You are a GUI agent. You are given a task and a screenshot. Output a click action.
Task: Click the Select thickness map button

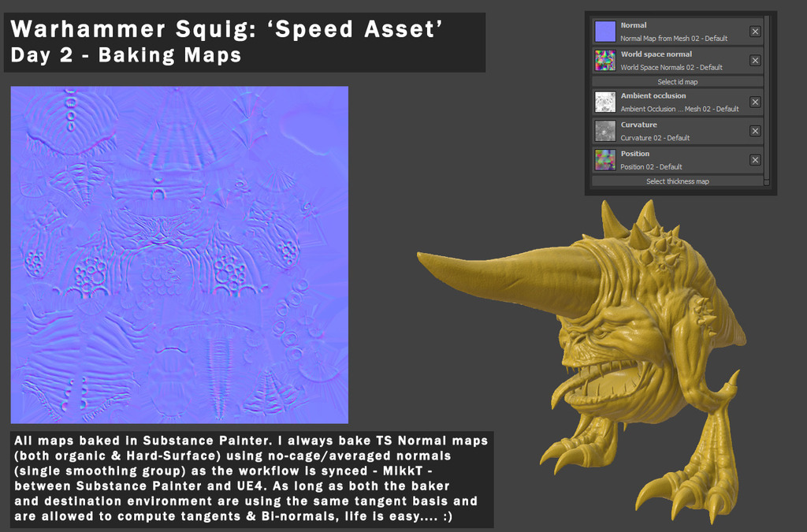tap(677, 181)
